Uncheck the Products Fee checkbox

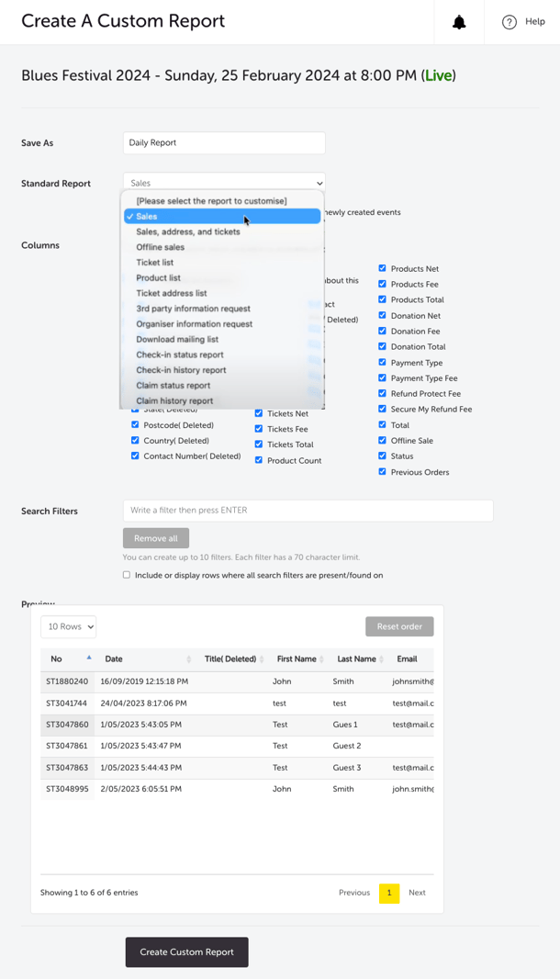382,284
